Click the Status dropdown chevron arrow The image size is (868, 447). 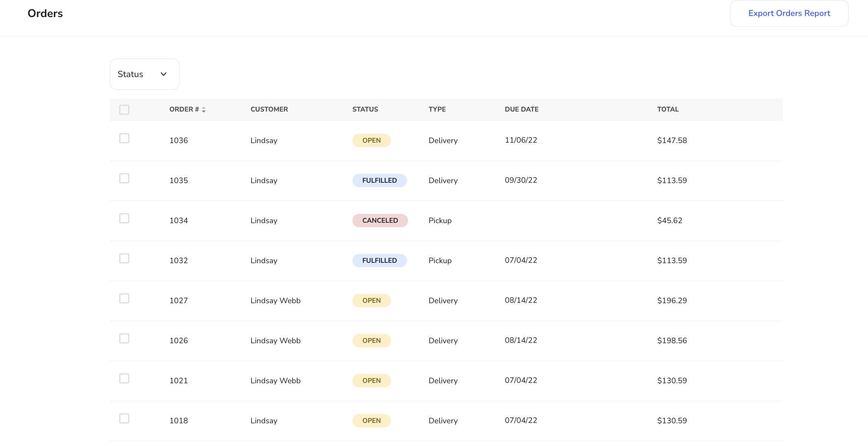[x=164, y=74]
